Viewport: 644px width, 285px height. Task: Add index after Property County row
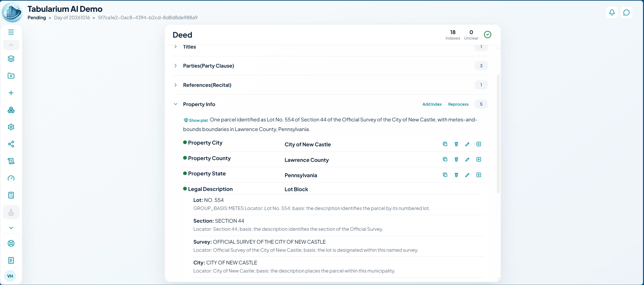coord(478,159)
